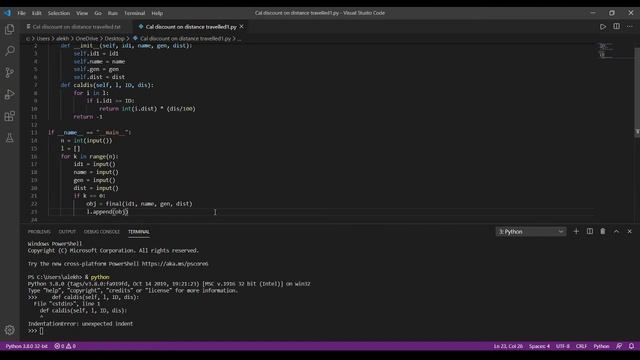
Task: Click the def caldis line in editor
Action: 107,85
